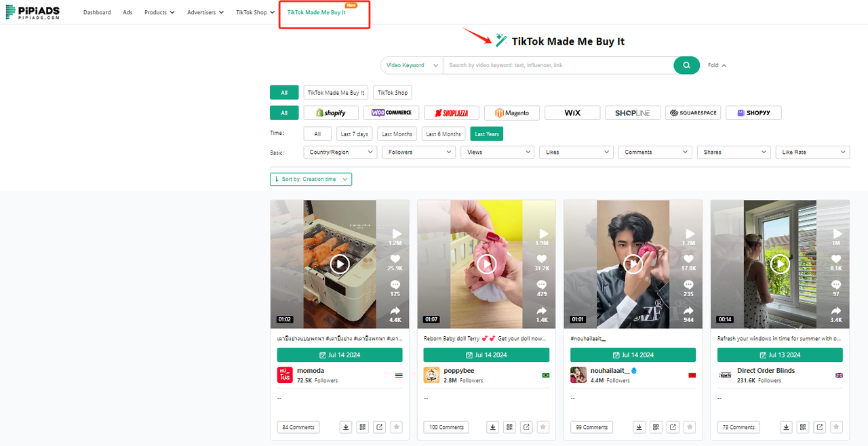This screenshot has width=868, height=446.
Task: Download the Direct Order Blinds video
Action: [786, 427]
